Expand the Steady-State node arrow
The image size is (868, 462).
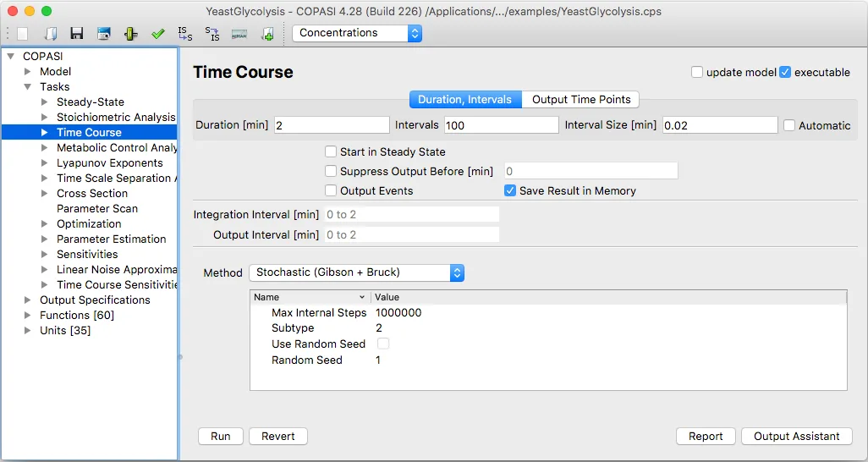(x=44, y=102)
